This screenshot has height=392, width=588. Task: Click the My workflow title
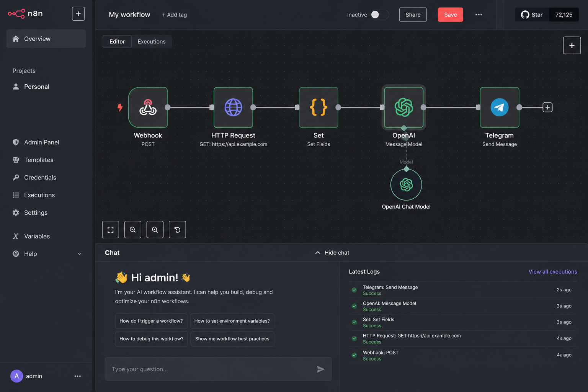tap(129, 15)
